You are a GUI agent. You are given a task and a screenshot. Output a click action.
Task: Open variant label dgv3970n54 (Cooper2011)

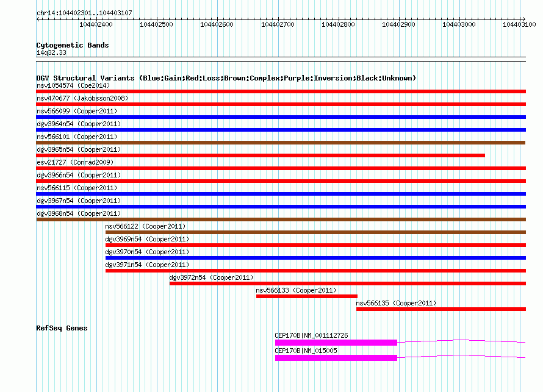[147, 252]
